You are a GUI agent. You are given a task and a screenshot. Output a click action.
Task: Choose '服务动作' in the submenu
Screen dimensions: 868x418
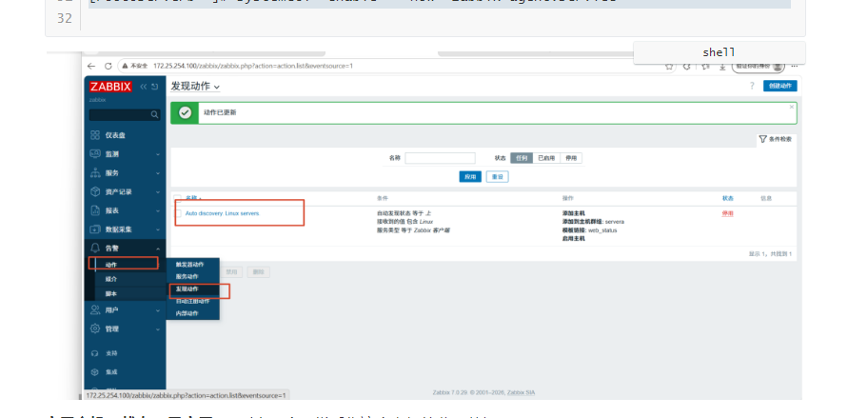[187, 276]
